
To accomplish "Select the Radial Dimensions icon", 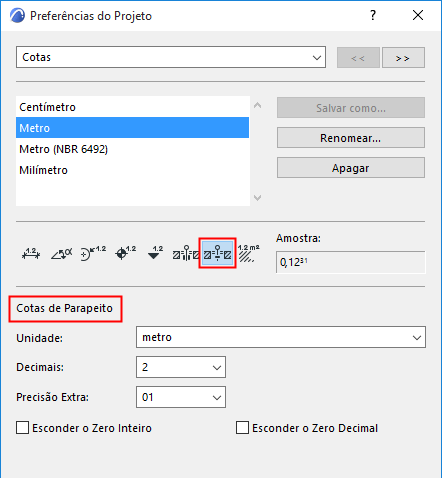I will coord(93,254).
